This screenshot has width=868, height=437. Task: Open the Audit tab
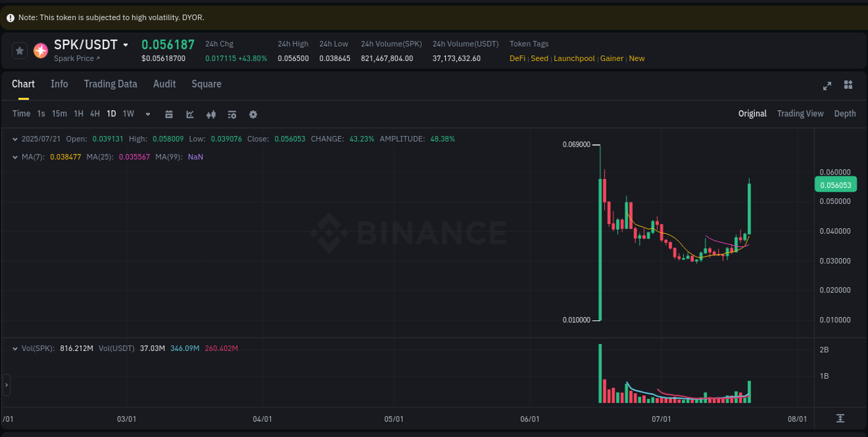pyautogui.click(x=164, y=84)
